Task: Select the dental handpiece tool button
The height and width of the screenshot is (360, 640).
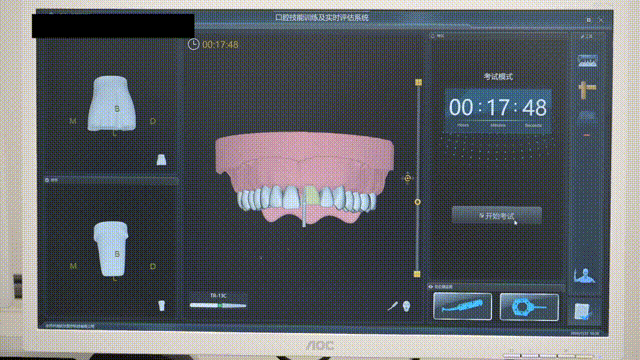Action: point(462,306)
